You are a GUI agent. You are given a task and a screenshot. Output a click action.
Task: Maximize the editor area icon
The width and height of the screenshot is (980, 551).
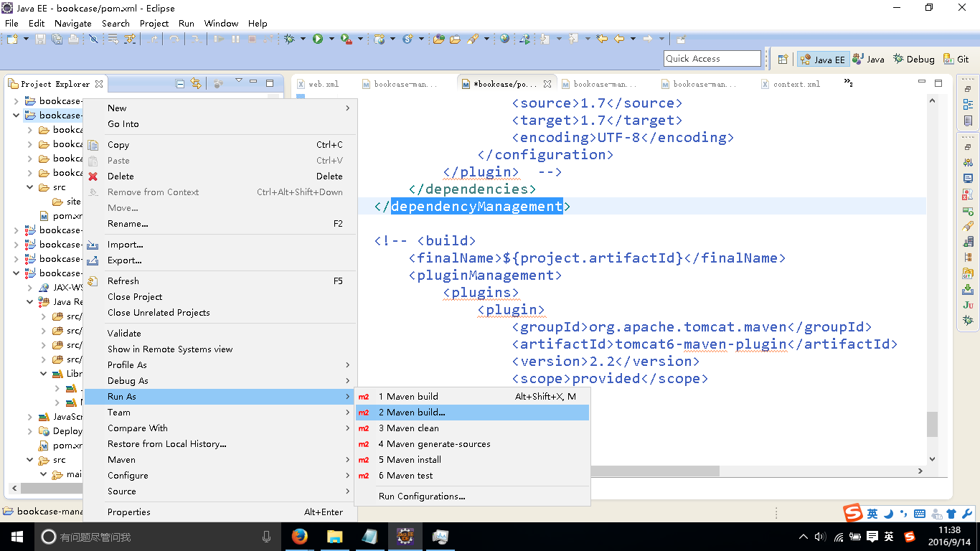[x=938, y=83]
